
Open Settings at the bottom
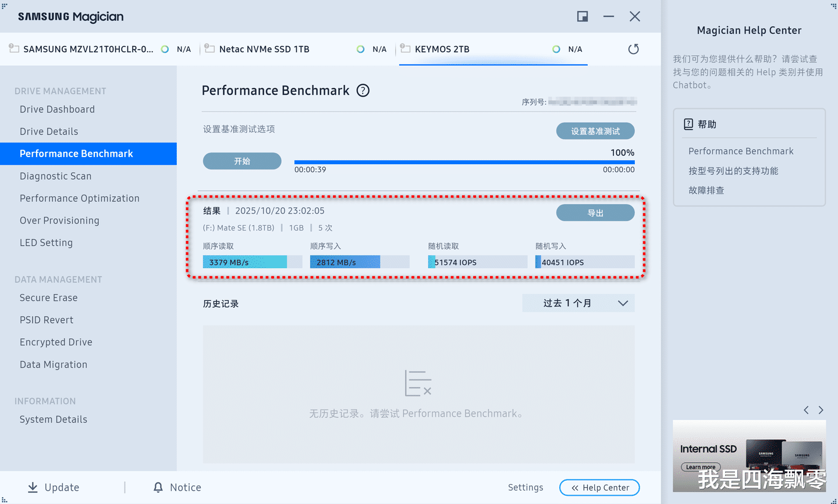click(525, 488)
